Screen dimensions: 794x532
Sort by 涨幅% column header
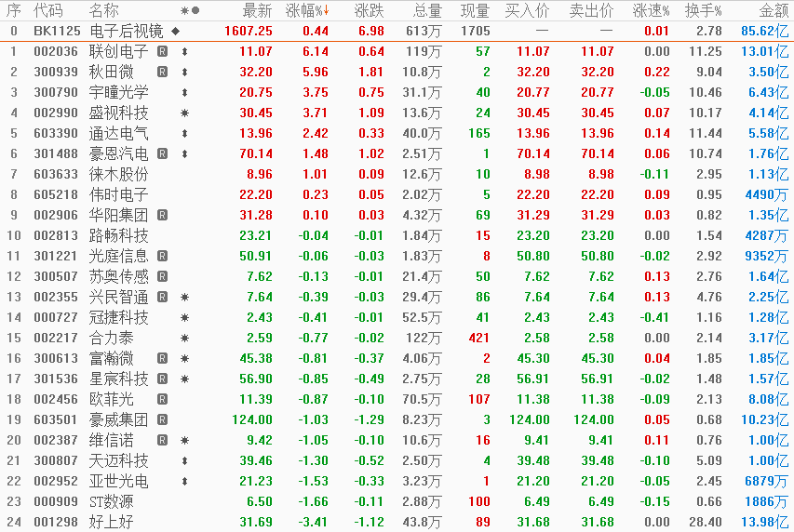point(307,10)
